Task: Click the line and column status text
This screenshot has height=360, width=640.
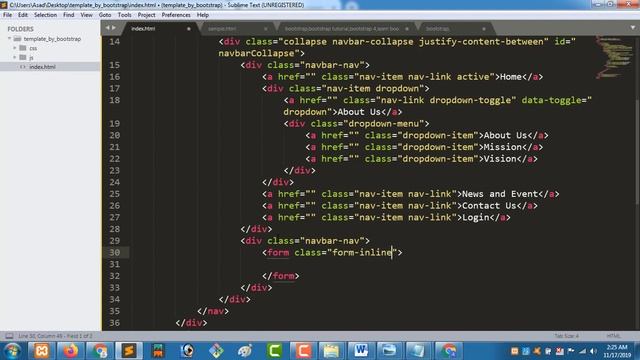Action: pos(55,336)
